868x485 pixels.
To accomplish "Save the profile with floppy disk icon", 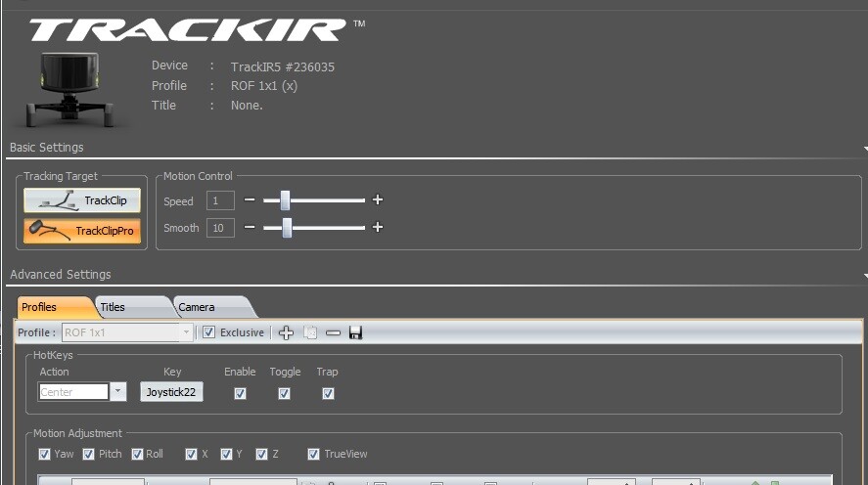I will pos(355,332).
